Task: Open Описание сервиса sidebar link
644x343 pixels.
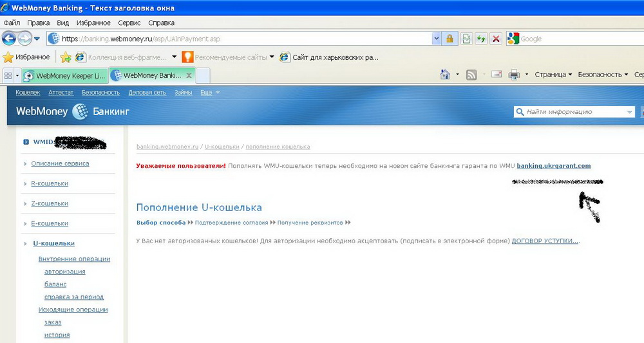Action: pyautogui.click(x=60, y=163)
